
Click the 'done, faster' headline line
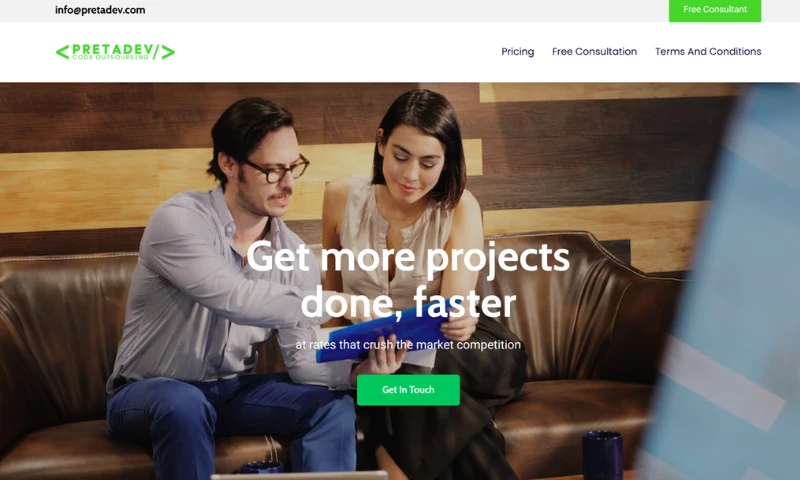pyautogui.click(x=408, y=302)
